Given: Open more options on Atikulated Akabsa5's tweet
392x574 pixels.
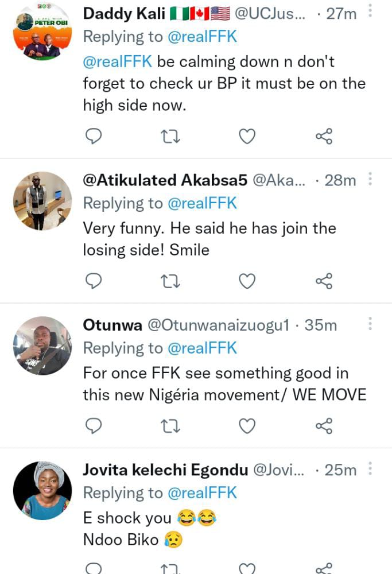Looking at the screenshot, I should pyautogui.click(x=370, y=179).
